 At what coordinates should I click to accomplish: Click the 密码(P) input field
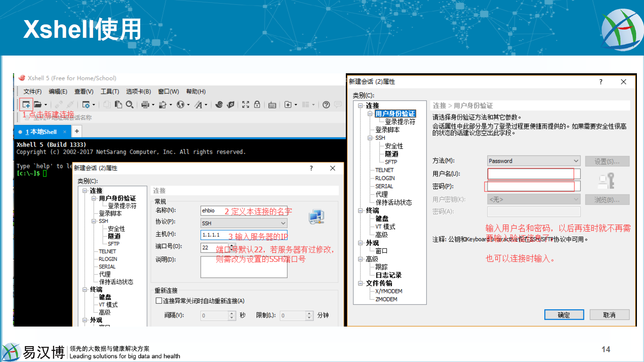(x=534, y=186)
